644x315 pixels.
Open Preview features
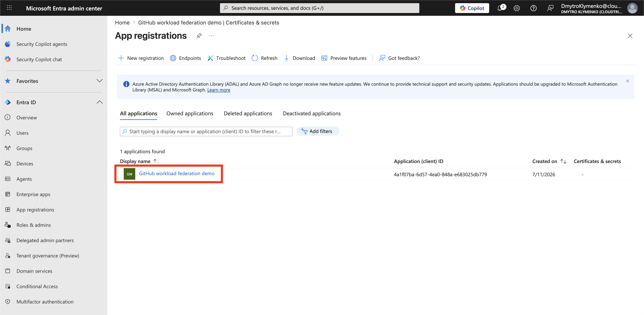[344, 58]
